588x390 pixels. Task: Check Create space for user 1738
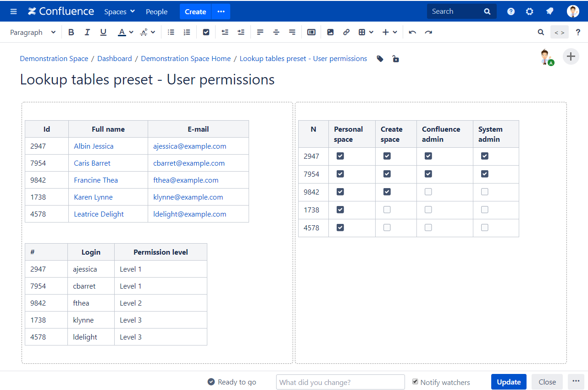point(387,210)
